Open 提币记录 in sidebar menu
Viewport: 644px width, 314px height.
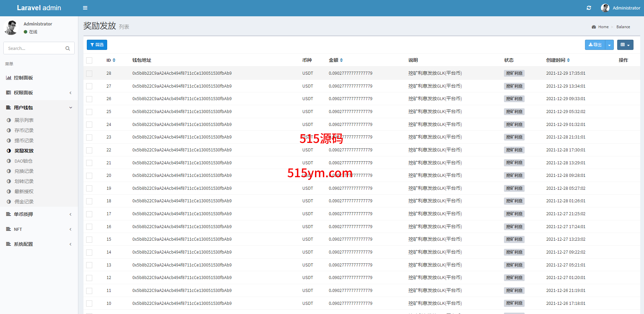[24, 141]
